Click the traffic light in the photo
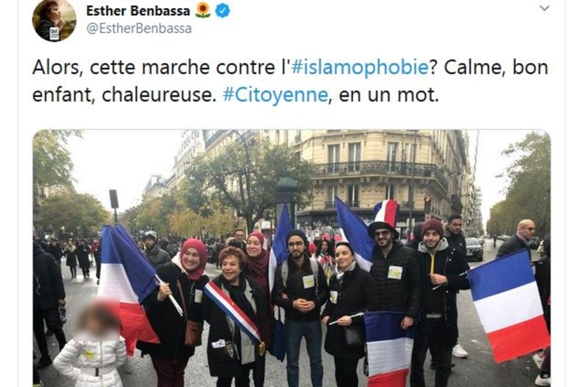 tap(427, 205)
